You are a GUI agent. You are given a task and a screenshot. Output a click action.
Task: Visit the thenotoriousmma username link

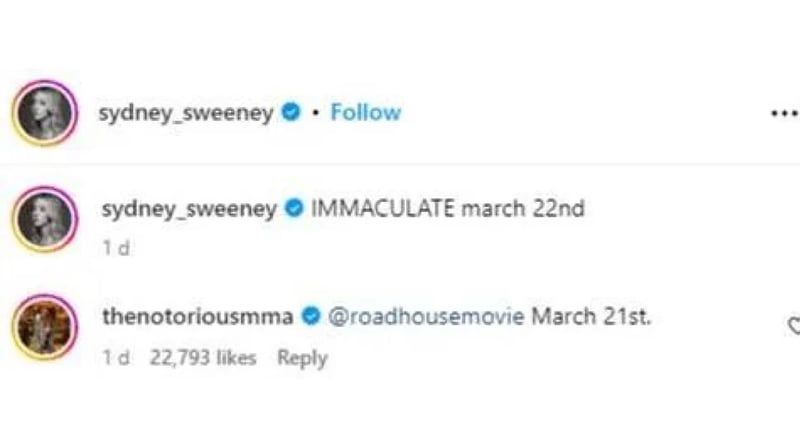(198, 317)
